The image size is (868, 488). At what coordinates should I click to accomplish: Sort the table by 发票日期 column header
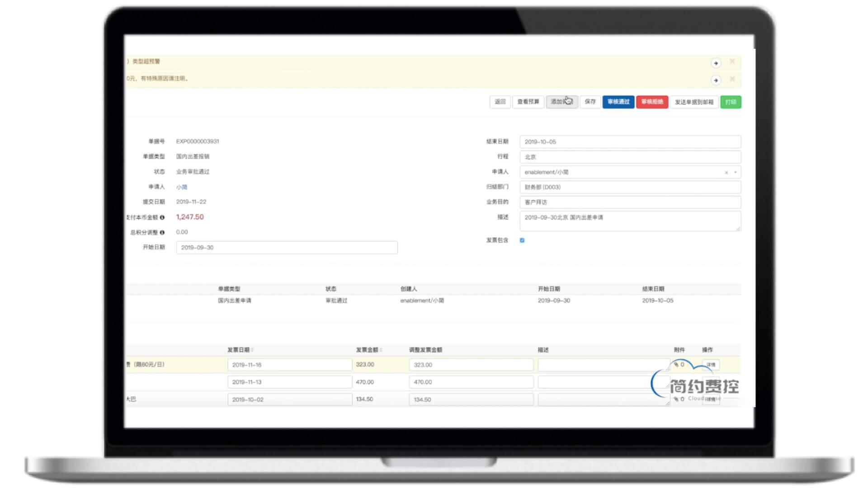click(x=240, y=350)
